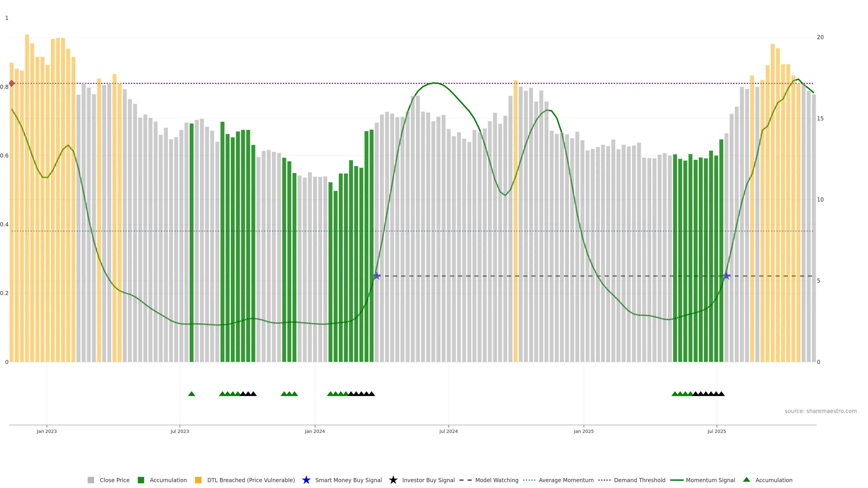Click the first blue star on the chart near April 2024
This screenshot has width=868, height=488.
coord(377,276)
